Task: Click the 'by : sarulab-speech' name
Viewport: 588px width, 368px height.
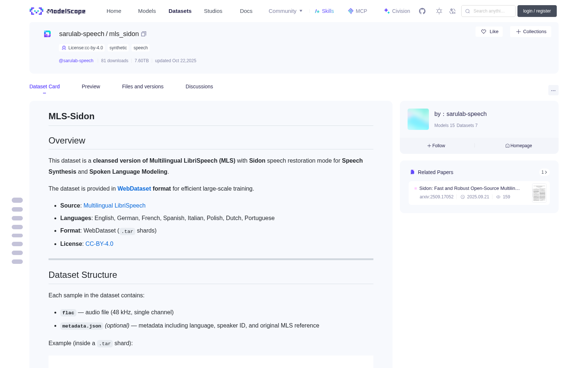Action: click(x=460, y=114)
